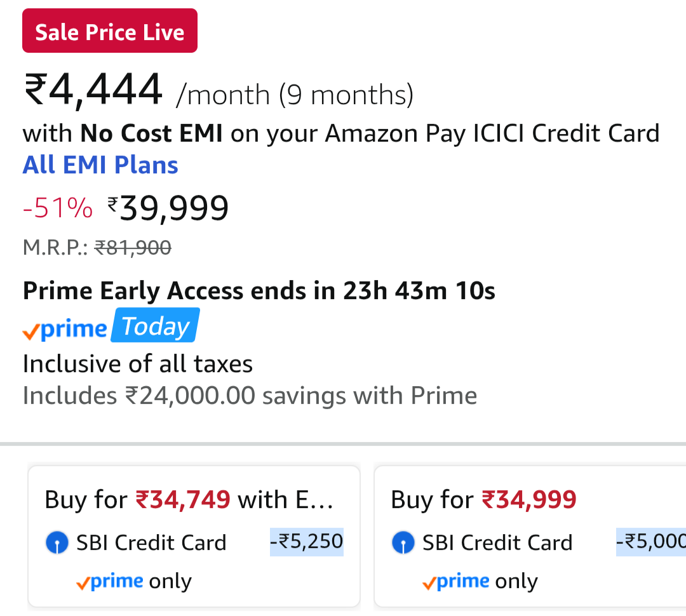The image size is (686, 616).
Task: Tap the No Cost EMI bold text
Action: click(151, 133)
